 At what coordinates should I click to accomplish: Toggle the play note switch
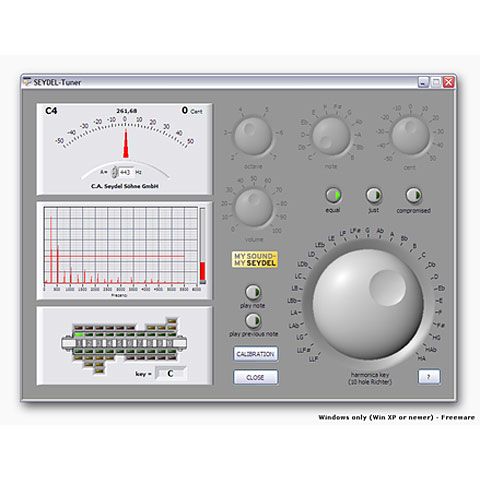point(253,292)
